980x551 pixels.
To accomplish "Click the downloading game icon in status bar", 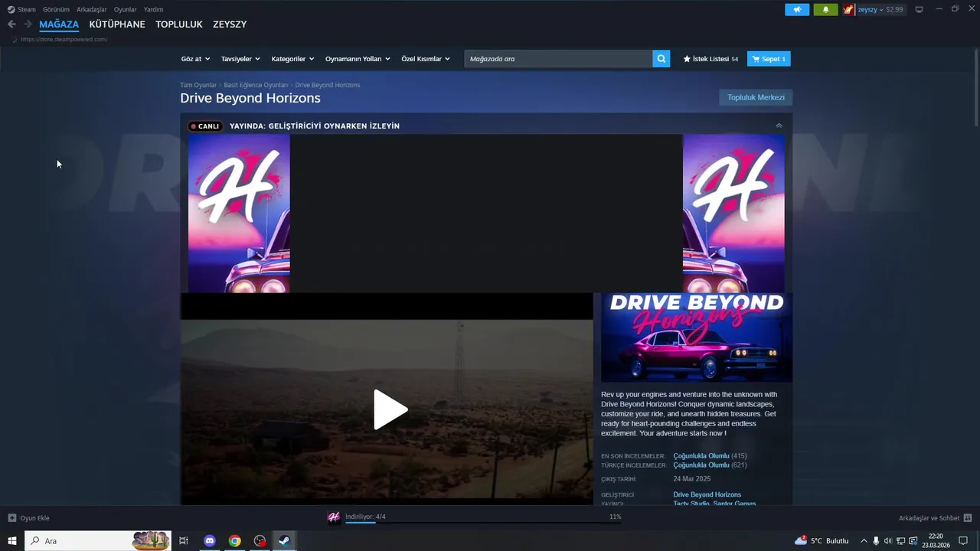I will point(334,517).
